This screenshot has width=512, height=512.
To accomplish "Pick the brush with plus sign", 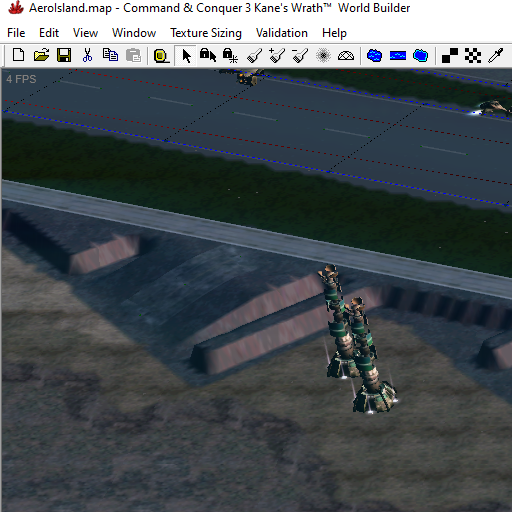I will 277,55.
